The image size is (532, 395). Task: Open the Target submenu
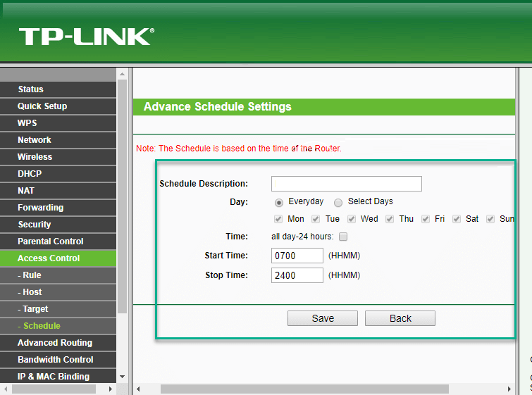pos(58,309)
